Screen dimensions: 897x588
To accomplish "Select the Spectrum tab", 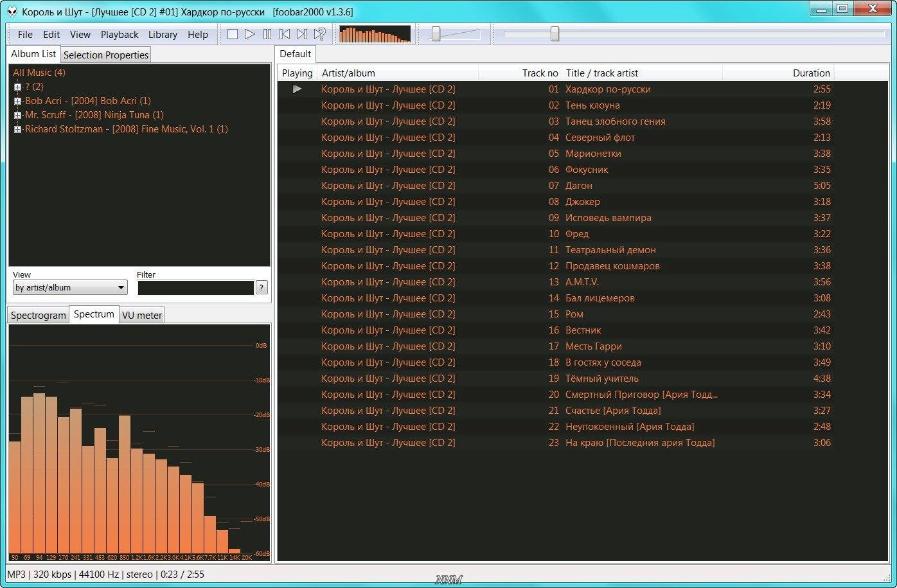I will pos(94,314).
